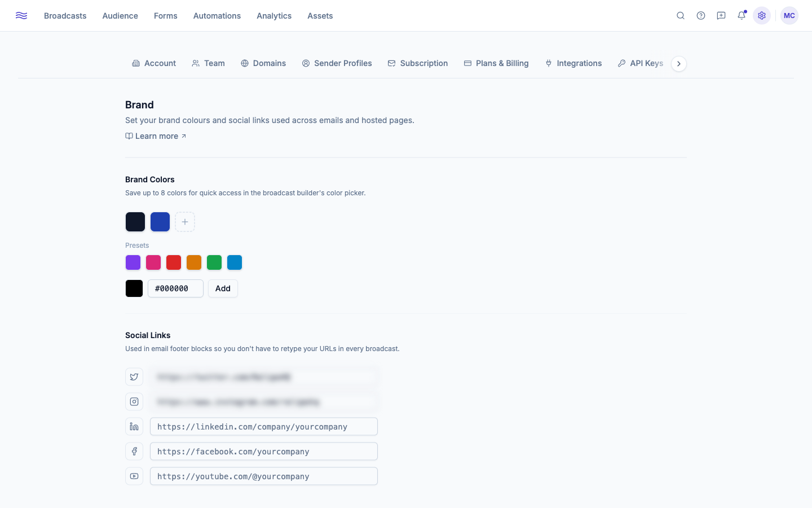812x508 pixels.
Task: Follow the Learn more link
Action: click(x=156, y=136)
